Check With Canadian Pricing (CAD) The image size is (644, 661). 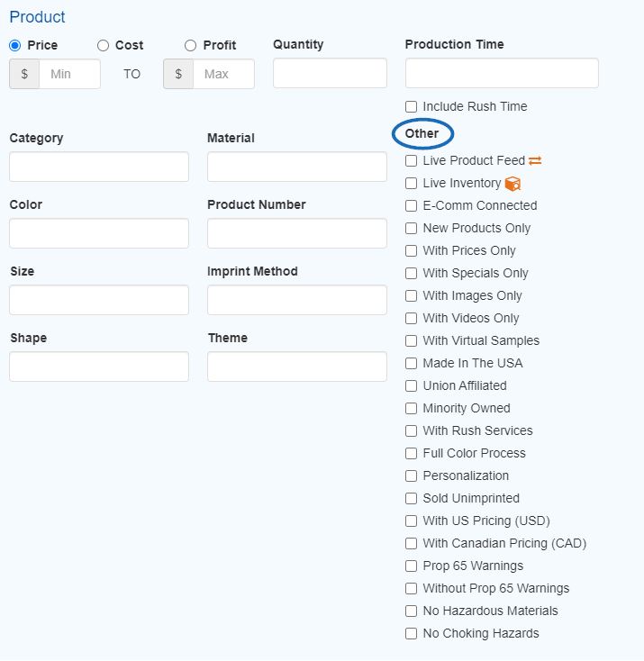click(411, 543)
